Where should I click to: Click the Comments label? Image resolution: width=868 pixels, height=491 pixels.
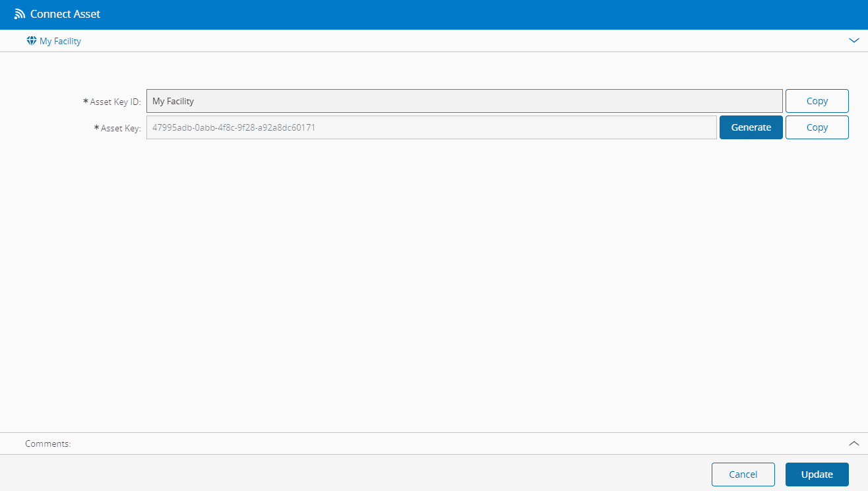[x=48, y=443]
